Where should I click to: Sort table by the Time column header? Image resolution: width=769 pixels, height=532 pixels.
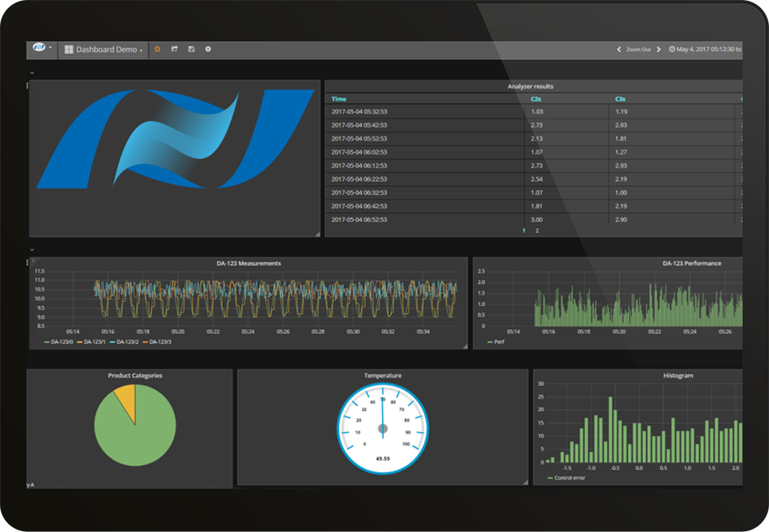339,99
